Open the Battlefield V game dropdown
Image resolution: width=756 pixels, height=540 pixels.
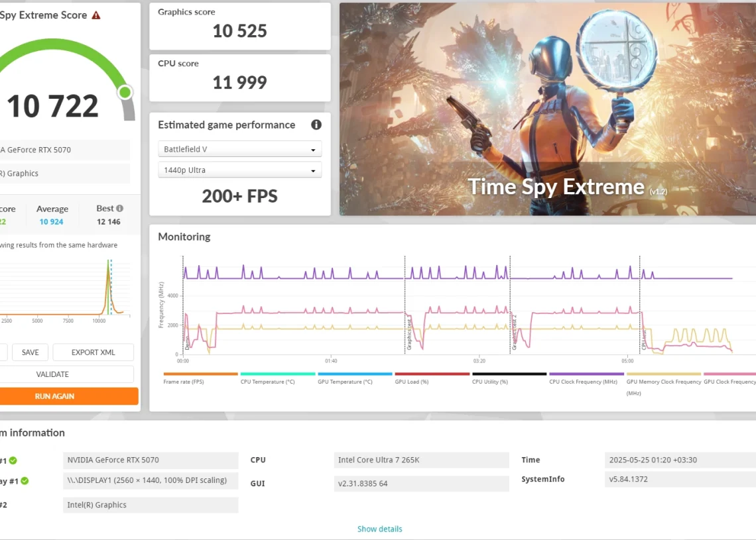tap(239, 149)
